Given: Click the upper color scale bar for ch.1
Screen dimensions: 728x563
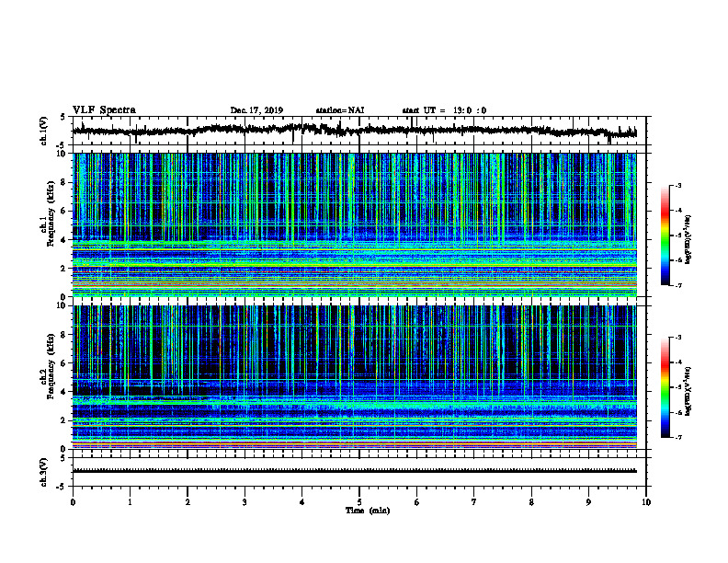Looking at the screenshot, I should pos(665,236).
